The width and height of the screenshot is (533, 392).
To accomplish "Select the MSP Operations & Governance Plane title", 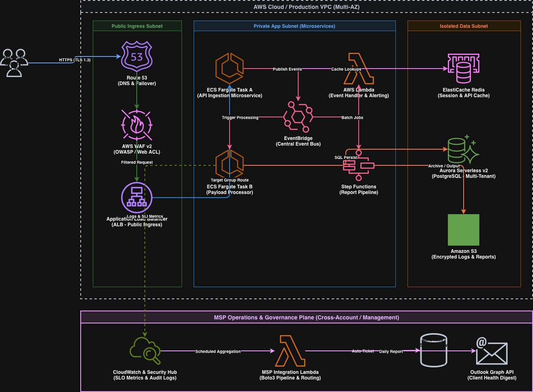I will 307,317.
